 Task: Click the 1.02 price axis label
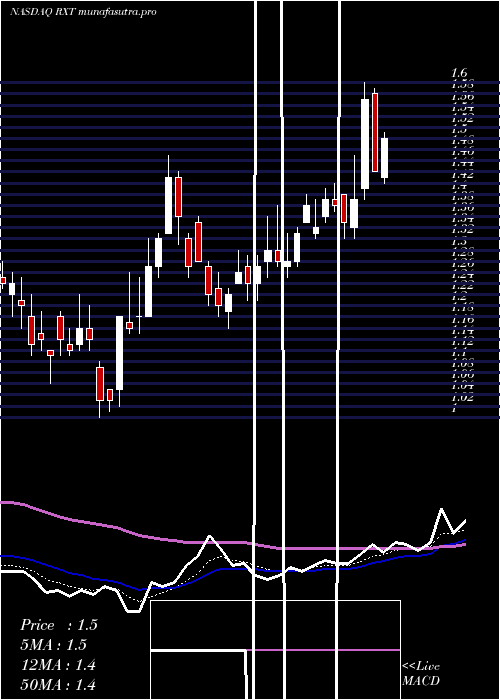[462, 397]
